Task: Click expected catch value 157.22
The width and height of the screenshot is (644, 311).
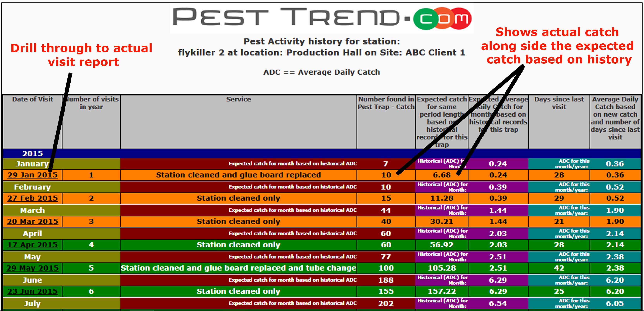Action: point(442,291)
